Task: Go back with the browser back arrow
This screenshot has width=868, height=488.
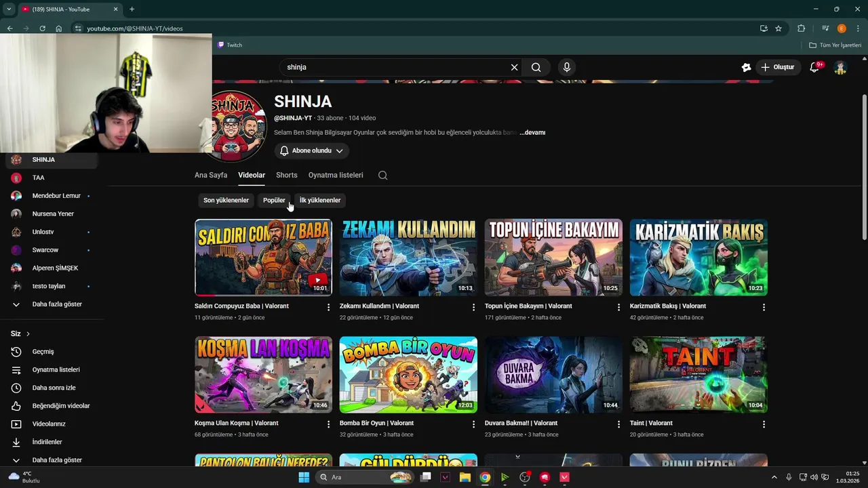Action: [x=9, y=28]
